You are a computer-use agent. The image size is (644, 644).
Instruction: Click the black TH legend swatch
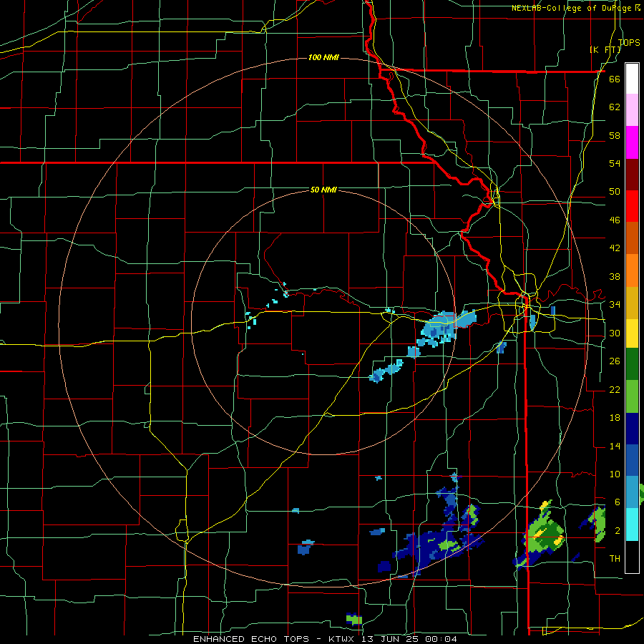[x=632, y=557]
